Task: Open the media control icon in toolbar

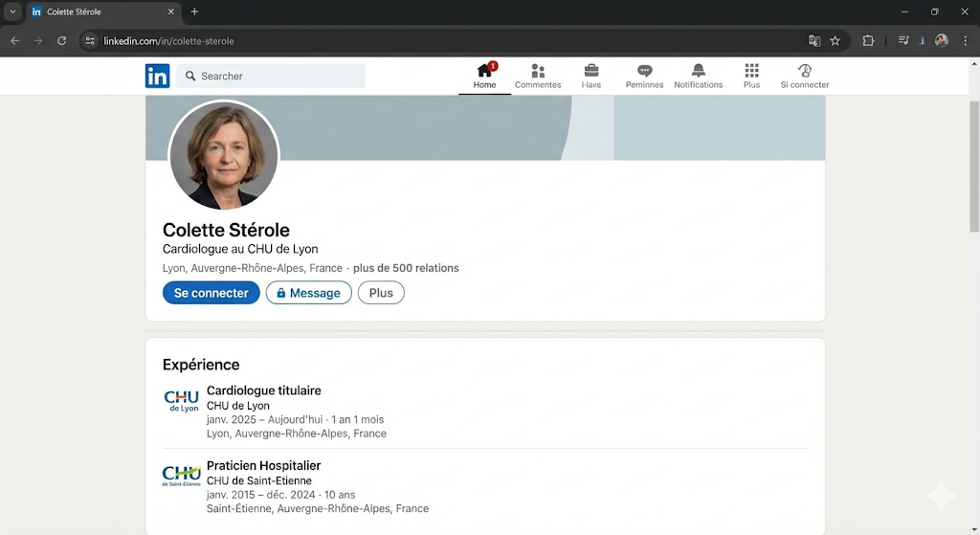Action: pos(903,40)
